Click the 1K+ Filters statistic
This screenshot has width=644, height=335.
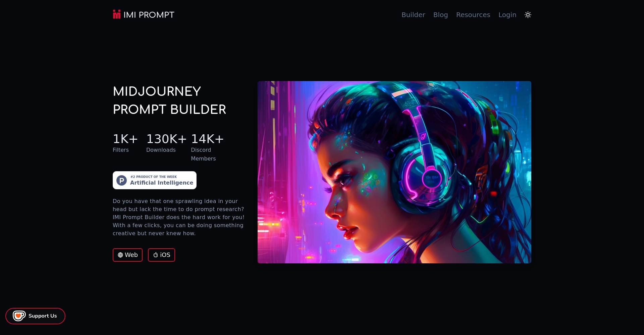tap(125, 143)
